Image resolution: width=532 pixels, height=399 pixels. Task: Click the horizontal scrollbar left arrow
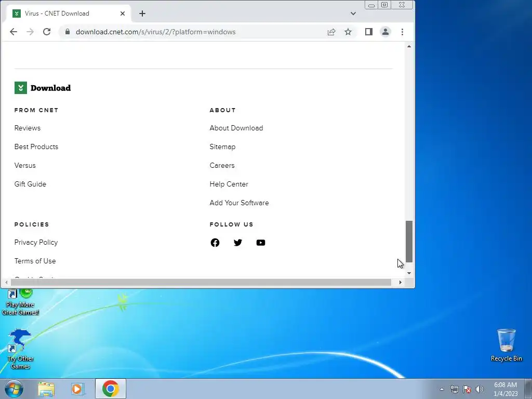point(6,282)
